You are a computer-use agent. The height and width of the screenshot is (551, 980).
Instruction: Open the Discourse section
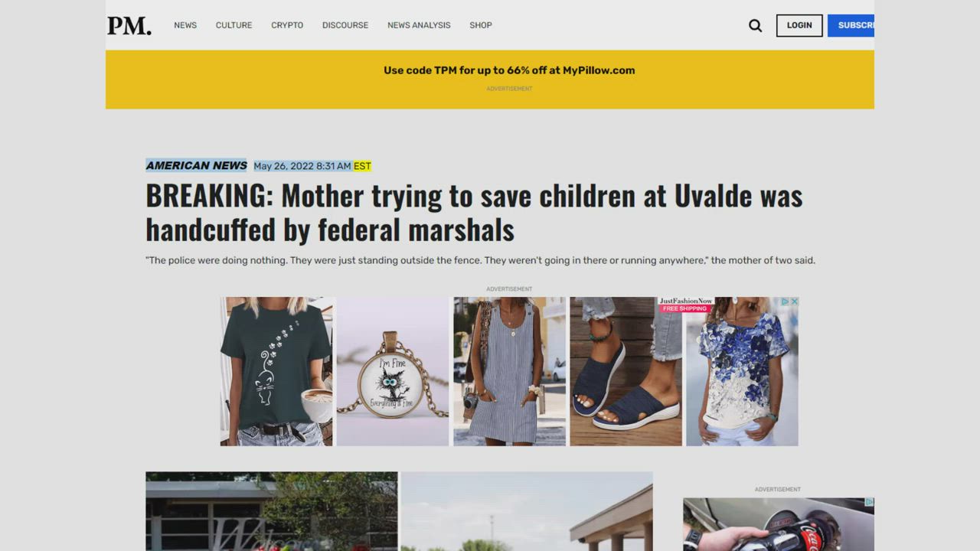coord(345,25)
